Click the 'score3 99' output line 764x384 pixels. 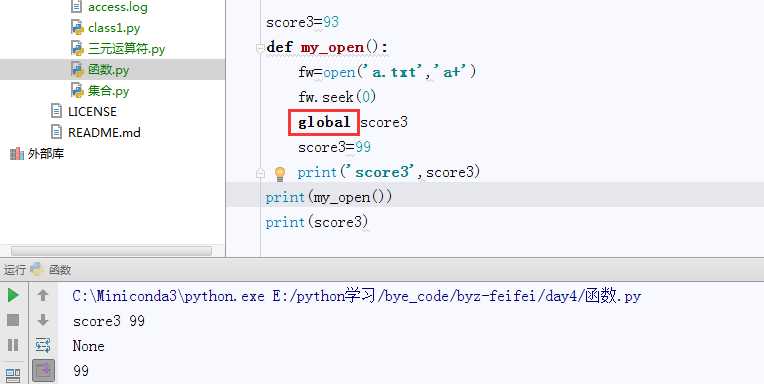109,321
